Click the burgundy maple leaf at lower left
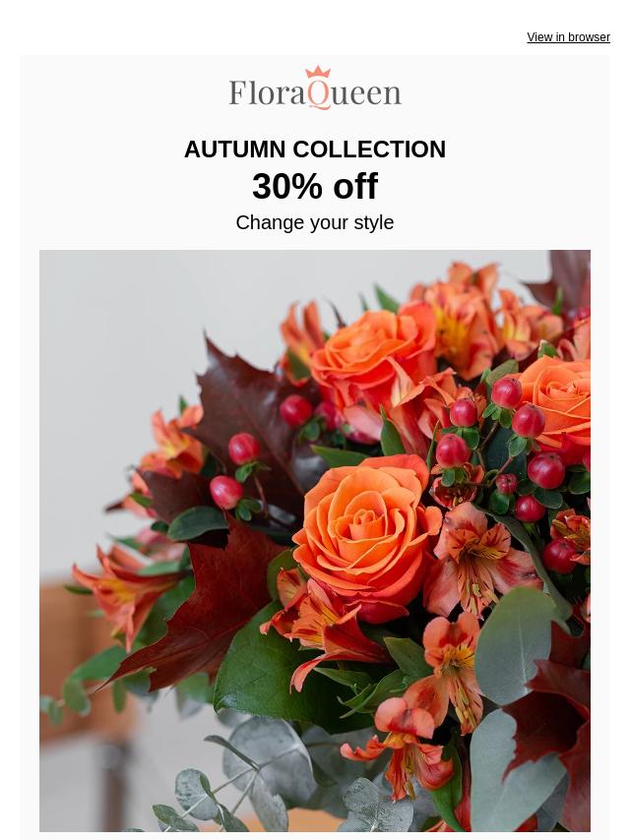 pyautogui.click(x=199, y=605)
